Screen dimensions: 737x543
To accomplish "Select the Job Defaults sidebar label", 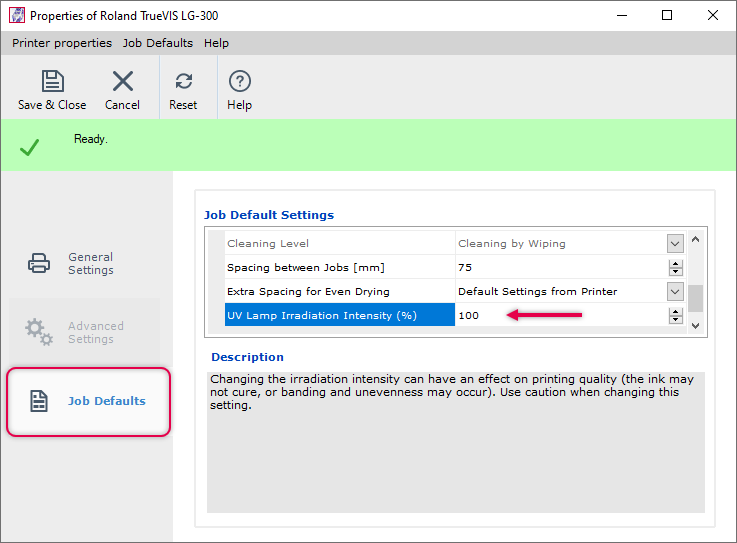I will pos(107,401).
